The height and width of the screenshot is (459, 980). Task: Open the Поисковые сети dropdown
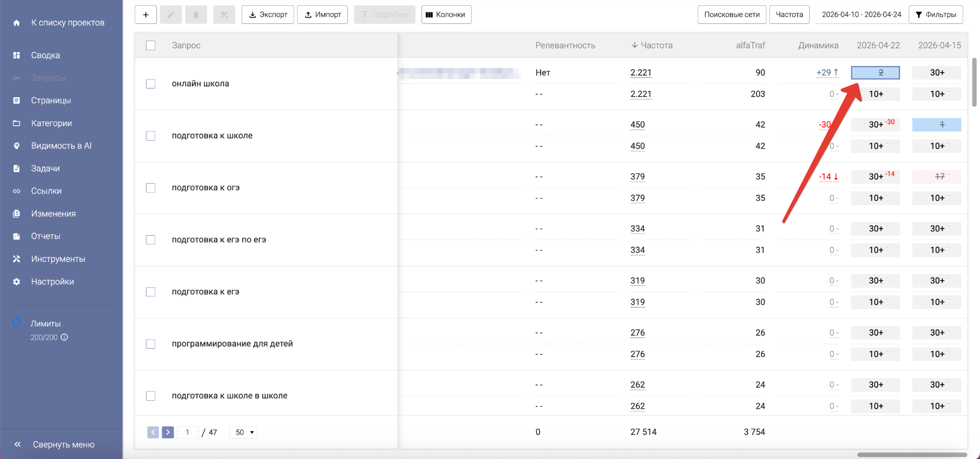point(732,15)
